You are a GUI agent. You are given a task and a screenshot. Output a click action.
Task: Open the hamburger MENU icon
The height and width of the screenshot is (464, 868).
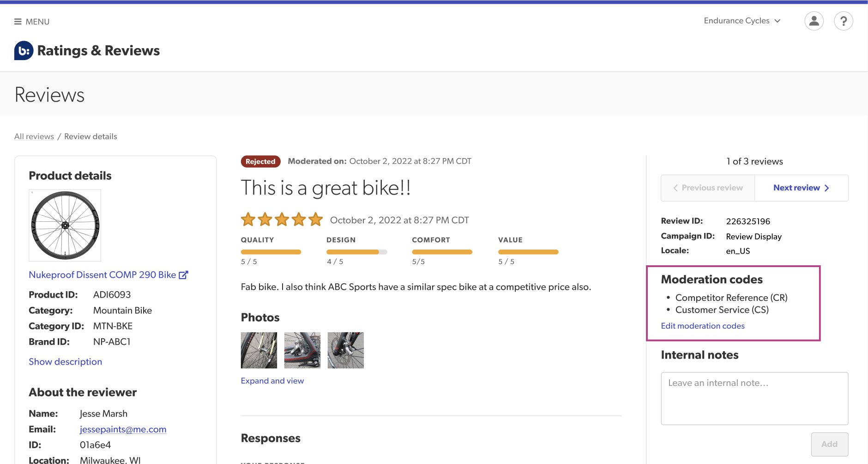(18, 22)
